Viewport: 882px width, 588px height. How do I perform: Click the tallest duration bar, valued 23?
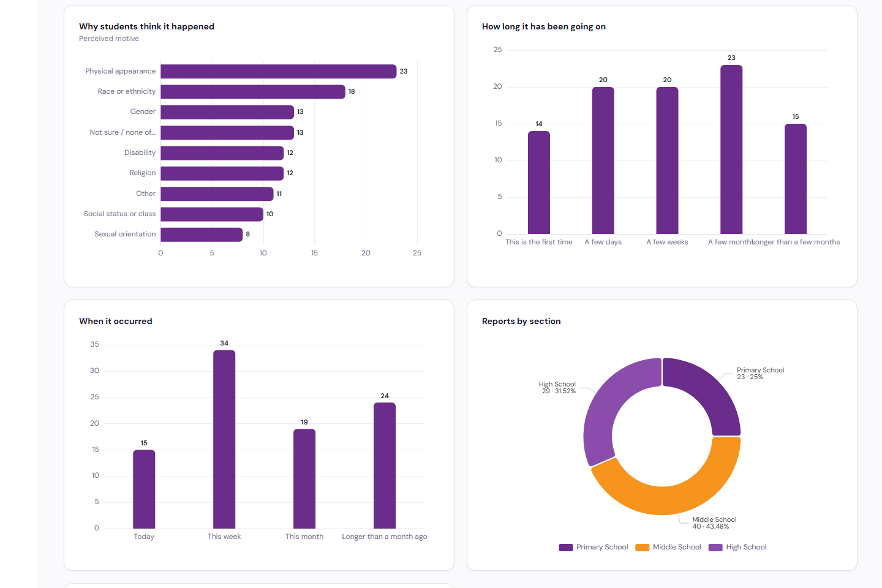(x=731, y=149)
